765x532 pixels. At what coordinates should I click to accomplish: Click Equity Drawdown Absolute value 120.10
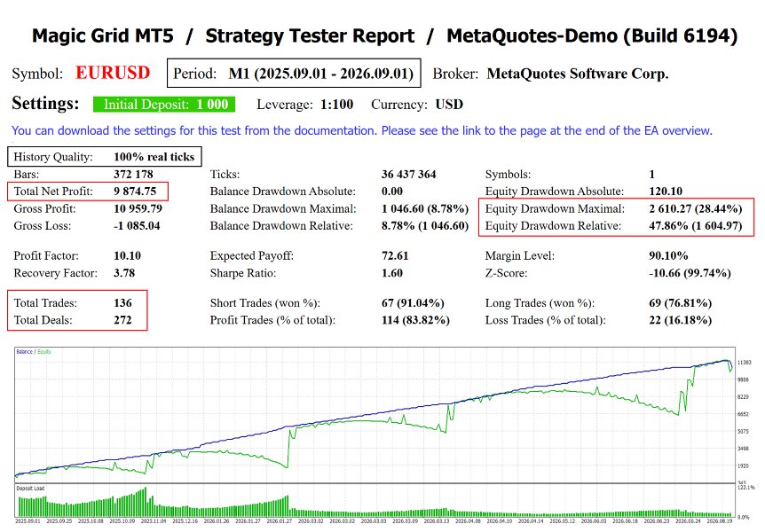(666, 192)
